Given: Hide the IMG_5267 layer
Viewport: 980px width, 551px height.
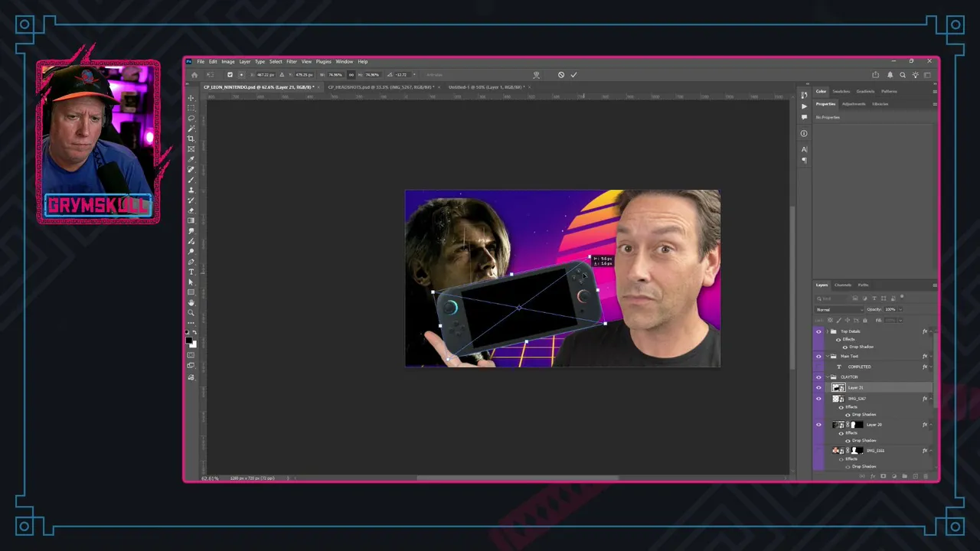Looking at the screenshot, I should (x=819, y=399).
